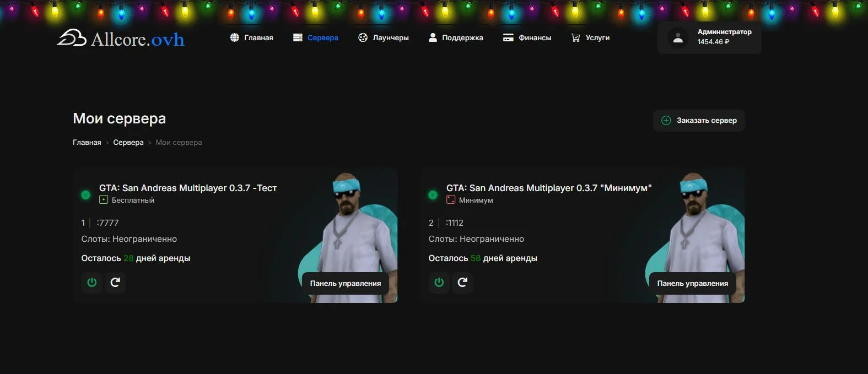Open the Главная menu item
The width and height of the screenshot is (868, 374).
pos(251,38)
